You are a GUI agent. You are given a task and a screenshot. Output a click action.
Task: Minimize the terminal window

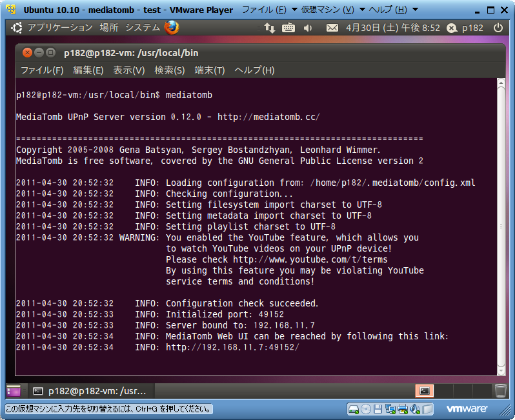[x=39, y=52]
